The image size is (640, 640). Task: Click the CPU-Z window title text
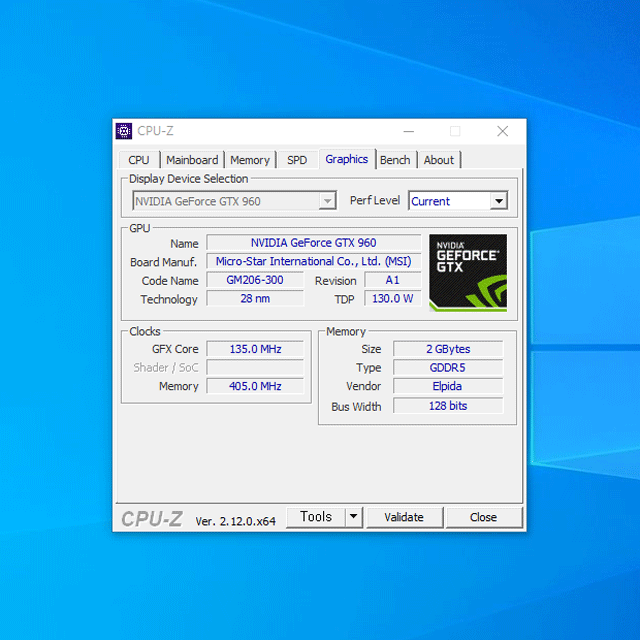155,131
